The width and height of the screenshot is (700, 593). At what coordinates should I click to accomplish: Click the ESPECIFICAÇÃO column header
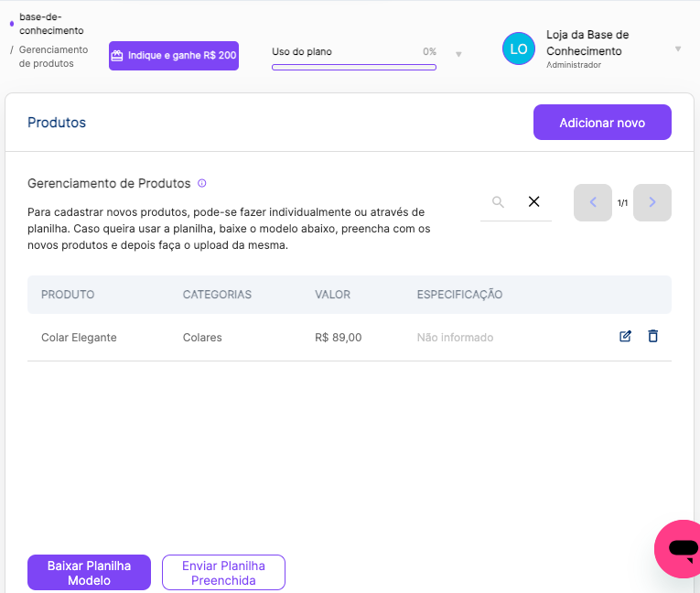pyautogui.click(x=459, y=295)
